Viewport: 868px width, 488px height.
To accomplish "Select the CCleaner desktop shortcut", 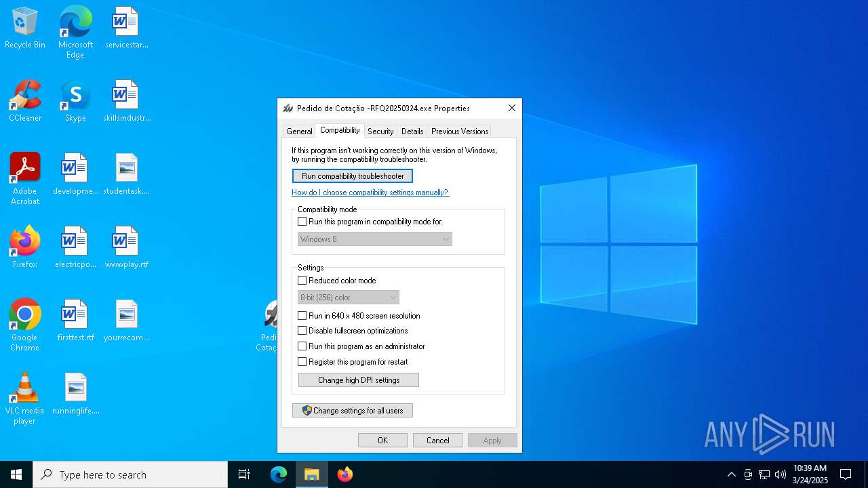I will pos(25,102).
